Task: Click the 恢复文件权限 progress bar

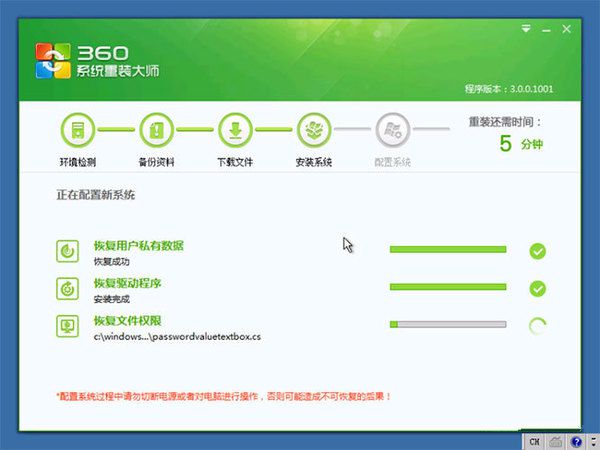Action: [447, 324]
